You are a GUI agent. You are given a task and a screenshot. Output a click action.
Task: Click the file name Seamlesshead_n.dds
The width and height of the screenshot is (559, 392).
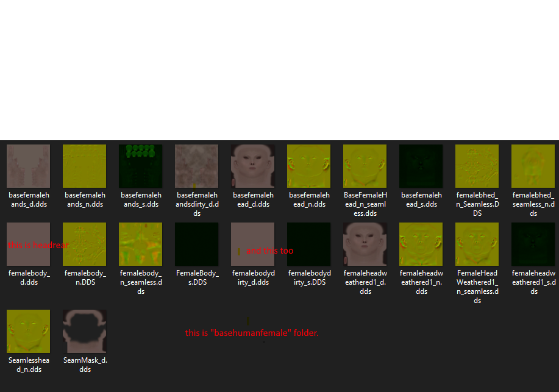[29, 365]
